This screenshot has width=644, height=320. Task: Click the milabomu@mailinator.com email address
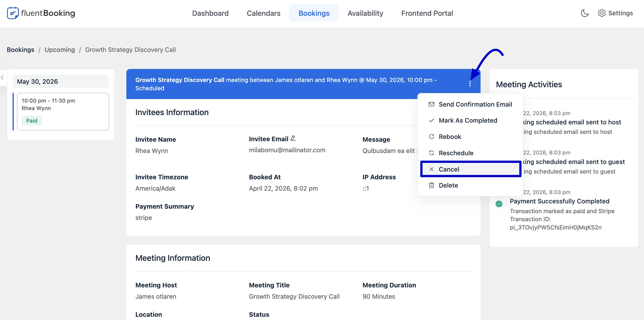tap(287, 150)
